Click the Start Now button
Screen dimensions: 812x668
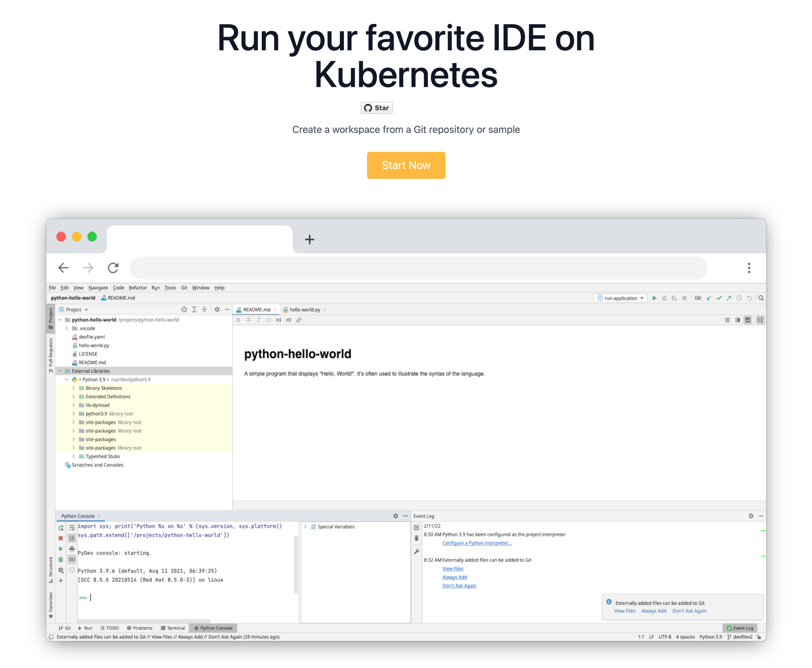point(406,165)
